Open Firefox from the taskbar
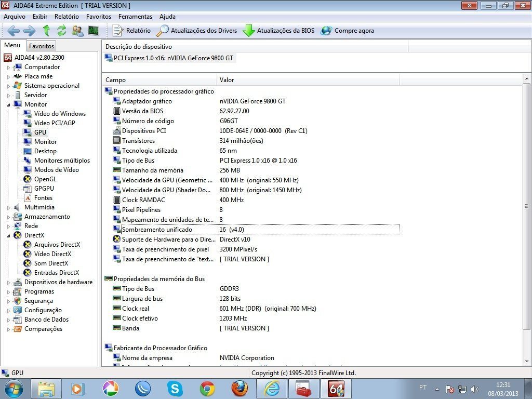532x399 pixels. [x=240, y=389]
